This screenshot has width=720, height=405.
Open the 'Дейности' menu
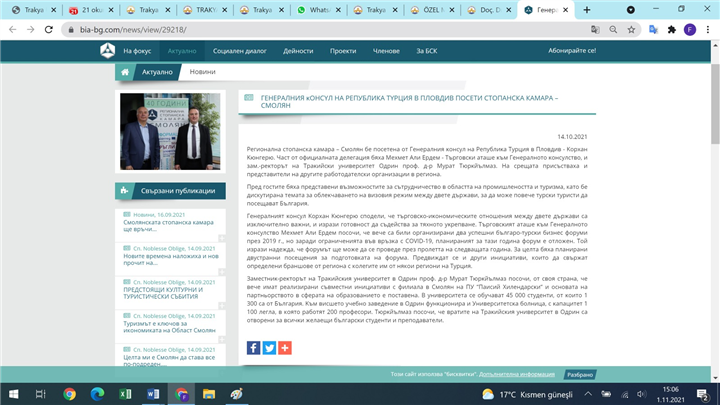pyautogui.click(x=298, y=51)
